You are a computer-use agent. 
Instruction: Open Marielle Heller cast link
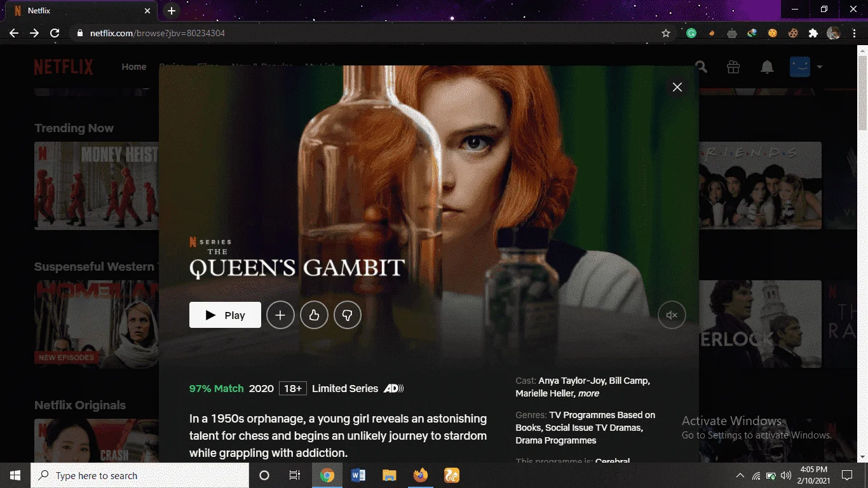coord(545,394)
